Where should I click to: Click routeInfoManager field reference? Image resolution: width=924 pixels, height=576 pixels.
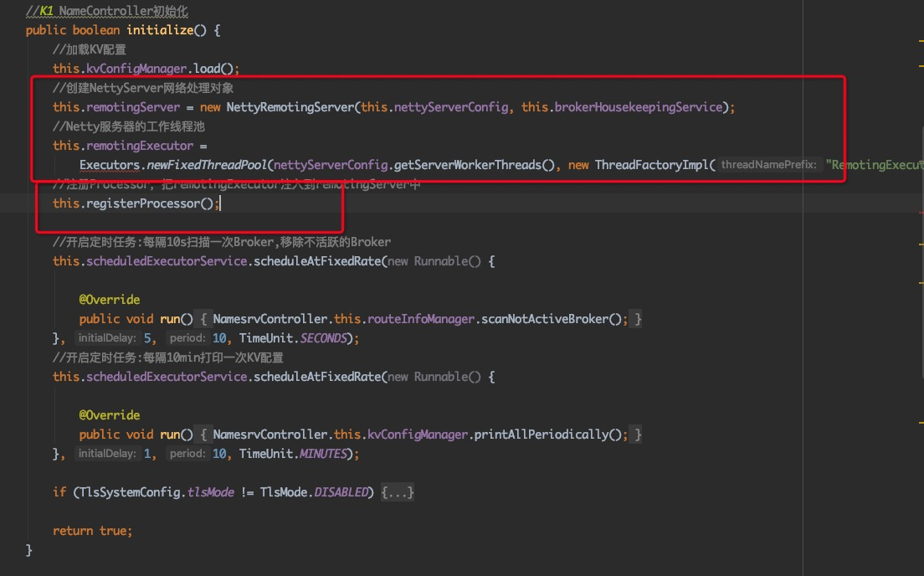coord(421,319)
